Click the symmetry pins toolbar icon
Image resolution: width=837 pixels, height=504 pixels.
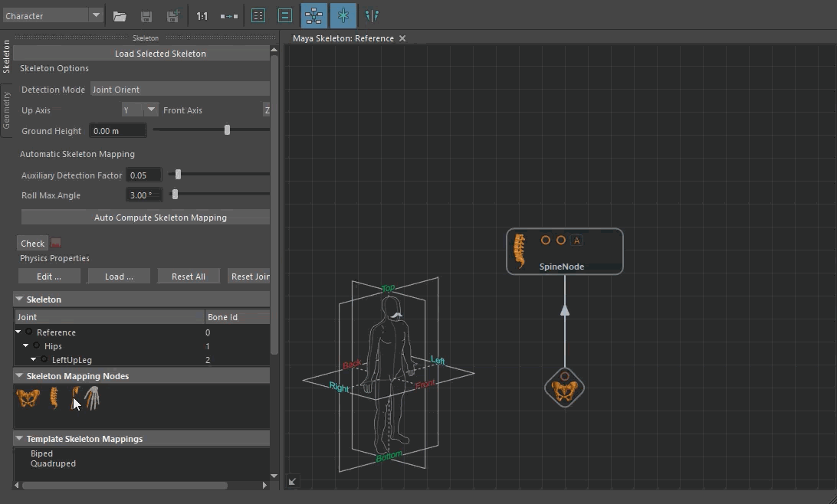372,15
